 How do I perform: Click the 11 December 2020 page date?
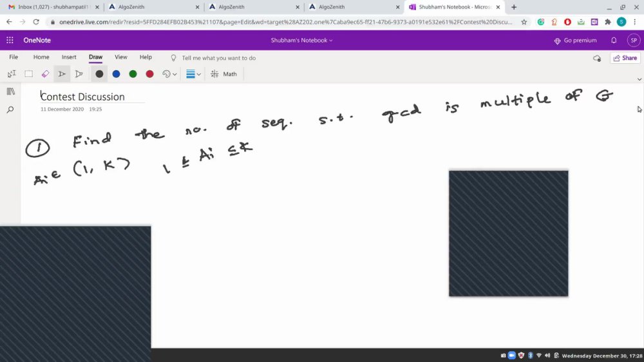pyautogui.click(x=62, y=110)
